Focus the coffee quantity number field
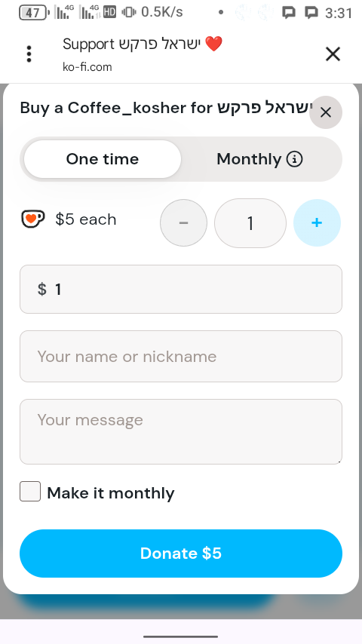 click(x=250, y=223)
